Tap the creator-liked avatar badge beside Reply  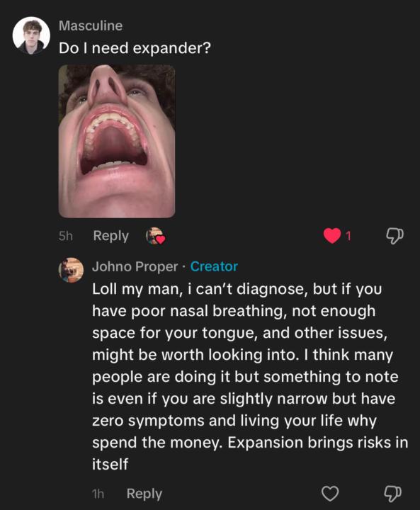click(x=155, y=236)
